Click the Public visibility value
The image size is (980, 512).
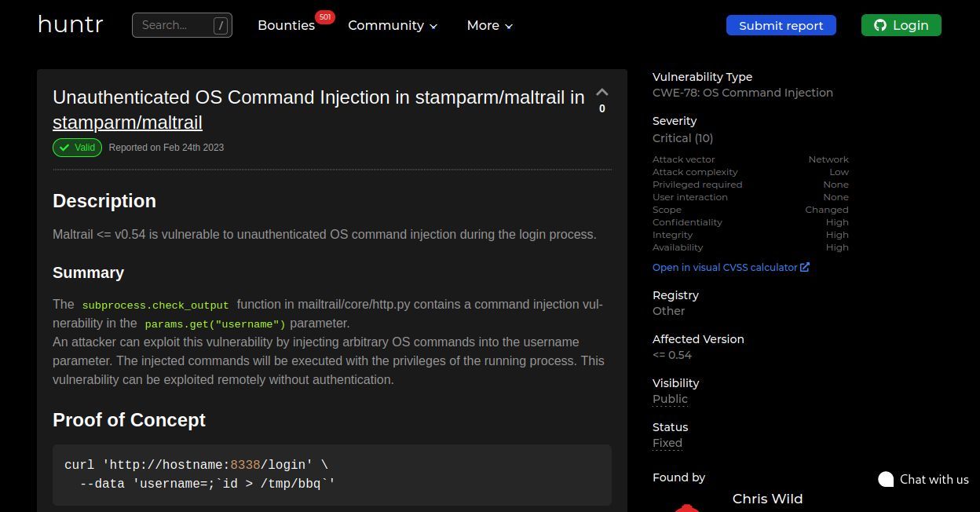tap(670, 399)
